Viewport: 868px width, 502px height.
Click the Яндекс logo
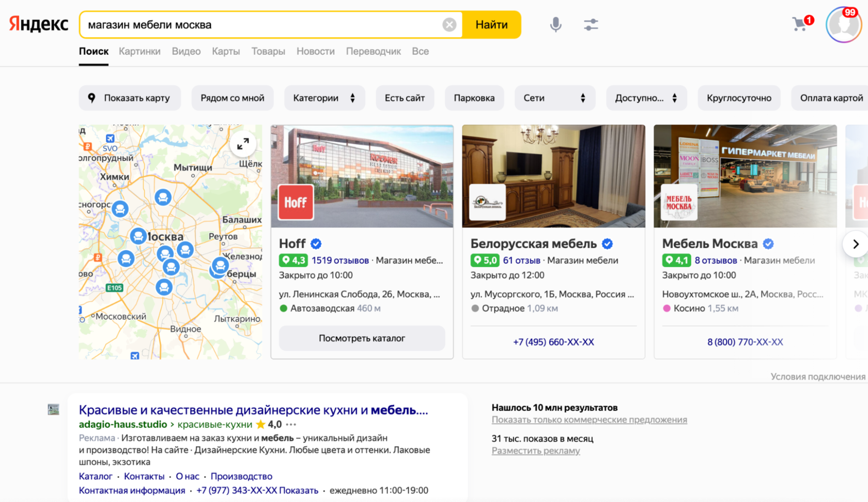pos(39,24)
